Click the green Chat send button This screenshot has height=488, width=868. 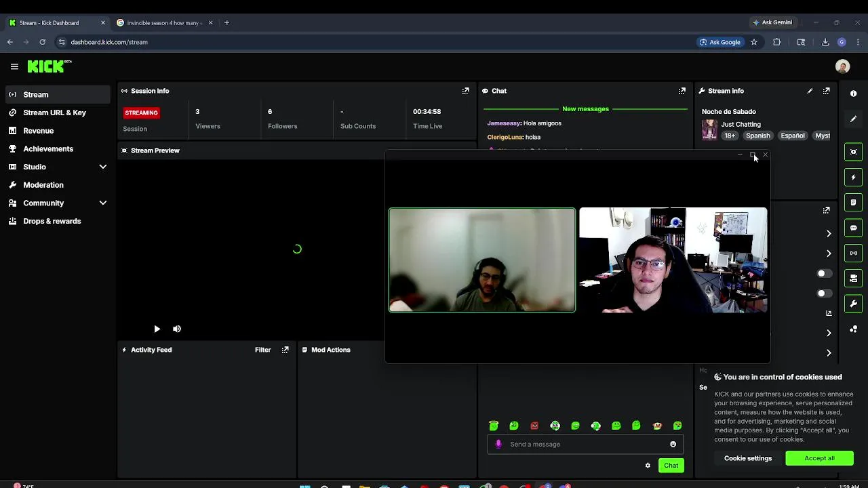coord(671,465)
